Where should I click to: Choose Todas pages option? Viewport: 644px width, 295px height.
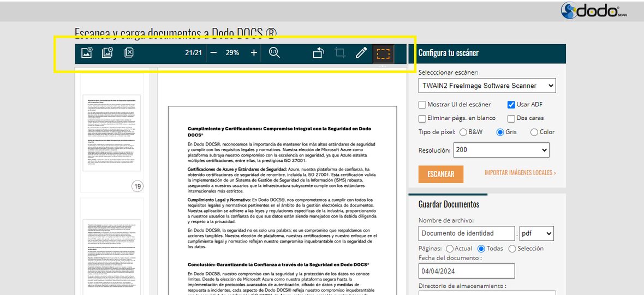click(481, 249)
